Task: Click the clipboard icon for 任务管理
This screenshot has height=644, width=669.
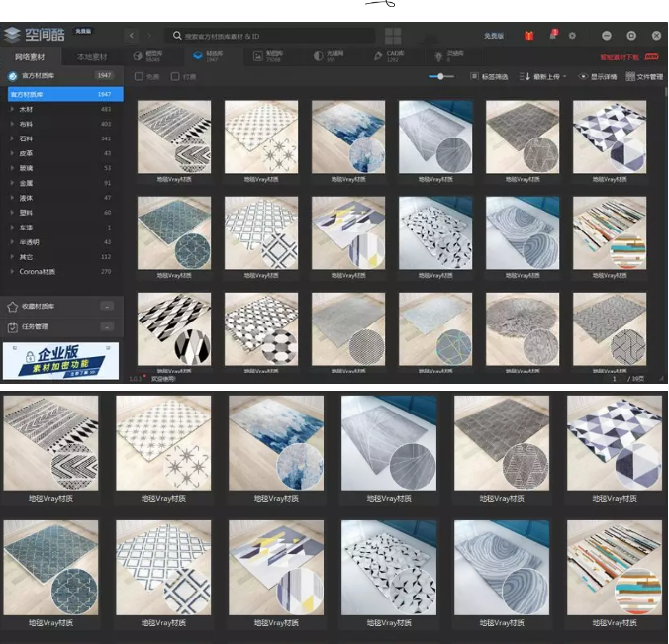Action: click(x=13, y=327)
